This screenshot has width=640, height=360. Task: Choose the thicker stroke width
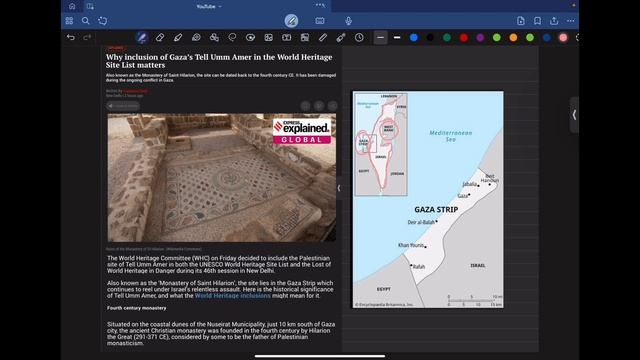(397, 38)
